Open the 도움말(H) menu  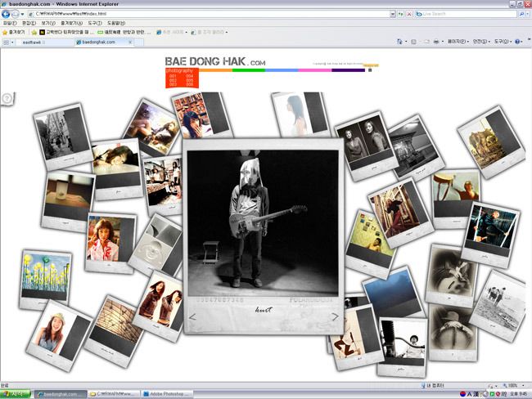click(116, 23)
